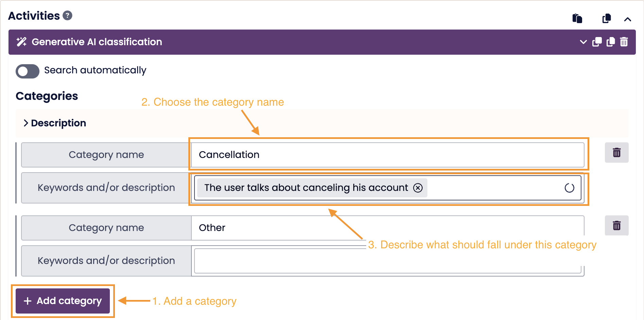Click the empty keywords field for Other
The image size is (644, 320).
point(388,261)
